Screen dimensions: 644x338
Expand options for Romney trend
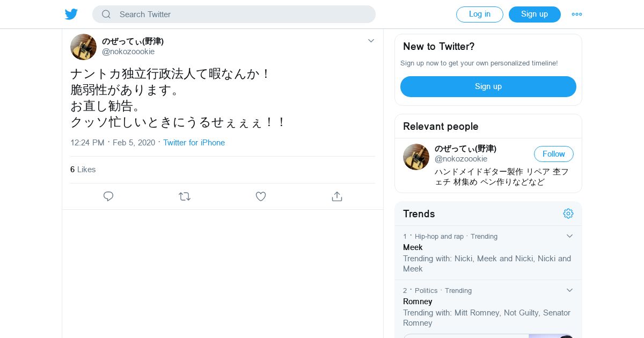(570, 290)
